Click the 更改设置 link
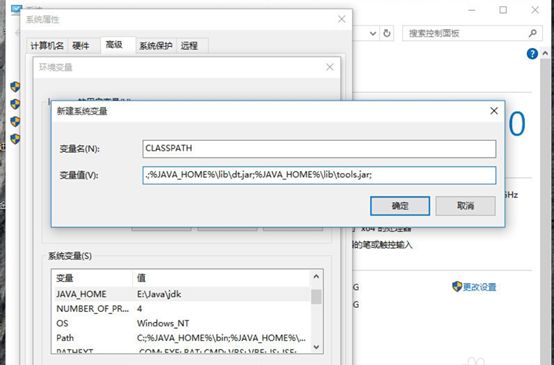 [x=479, y=287]
